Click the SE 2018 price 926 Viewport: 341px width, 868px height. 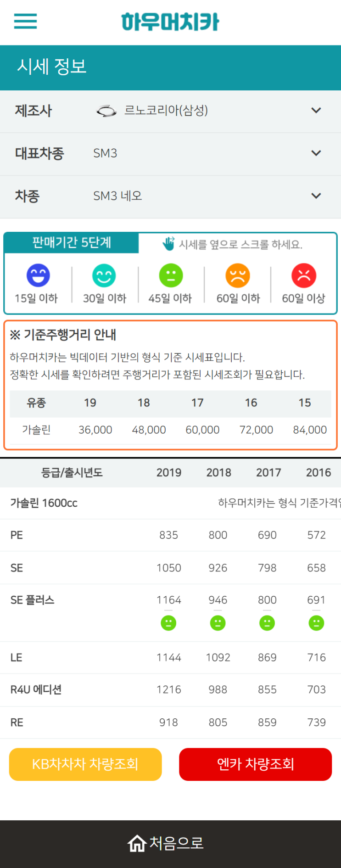coord(218,568)
